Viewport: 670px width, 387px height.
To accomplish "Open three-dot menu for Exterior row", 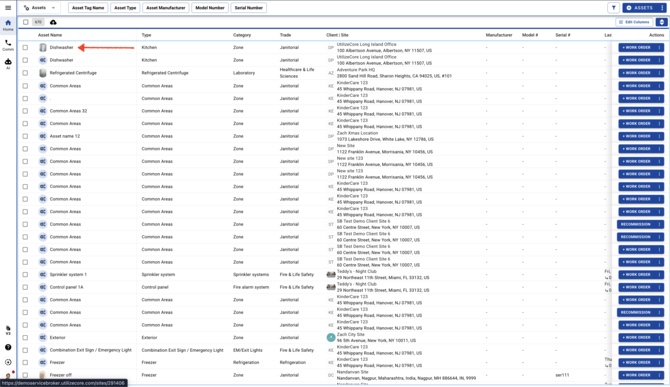I will click(659, 337).
